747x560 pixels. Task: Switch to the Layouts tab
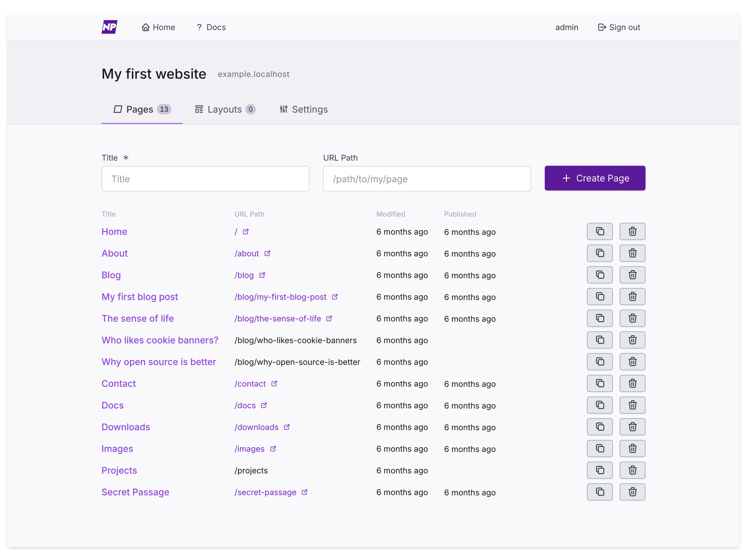click(x=225, y=109)
